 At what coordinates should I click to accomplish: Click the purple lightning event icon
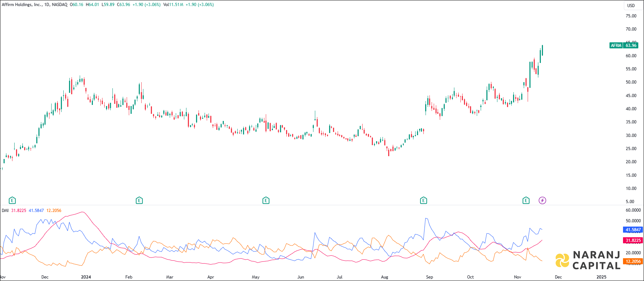click(x=542, y=200)
